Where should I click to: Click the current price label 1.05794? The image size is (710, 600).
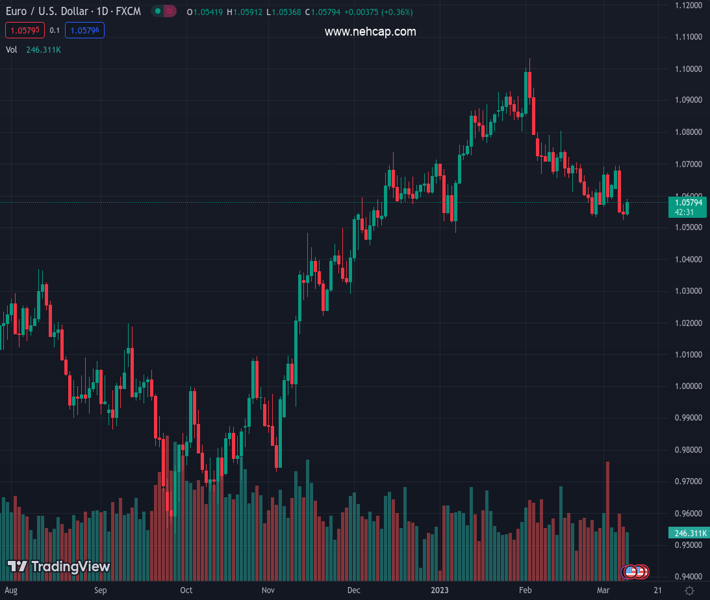pos(689,203)
